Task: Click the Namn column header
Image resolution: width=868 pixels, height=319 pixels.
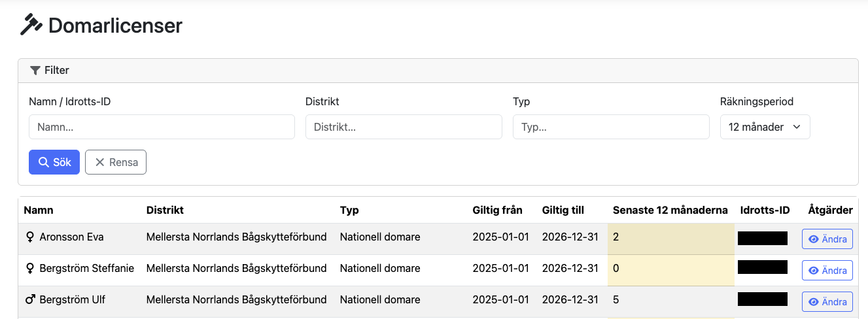Action: 39,210
